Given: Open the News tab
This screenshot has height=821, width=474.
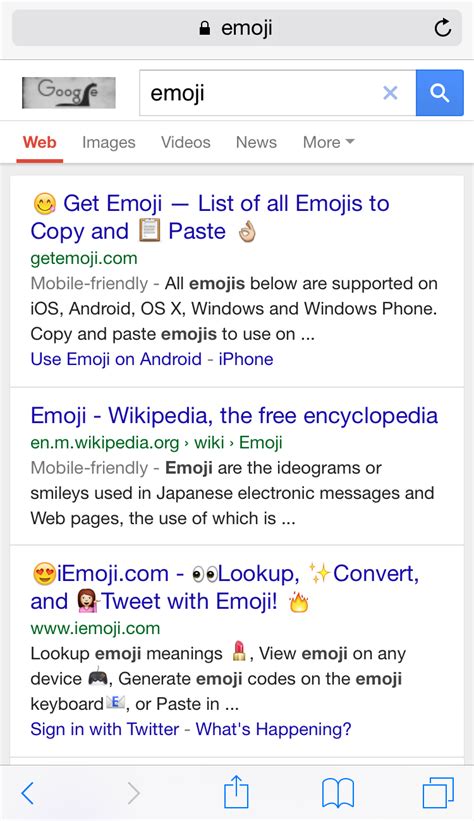Looking at the screenshot, I should tap(256, 142).
